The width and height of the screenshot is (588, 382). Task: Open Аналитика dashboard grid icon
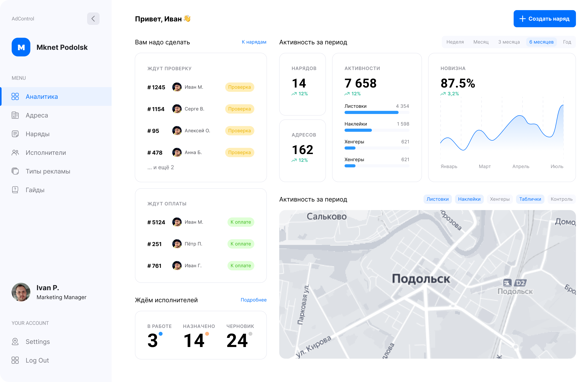click(x=15, y=96)
